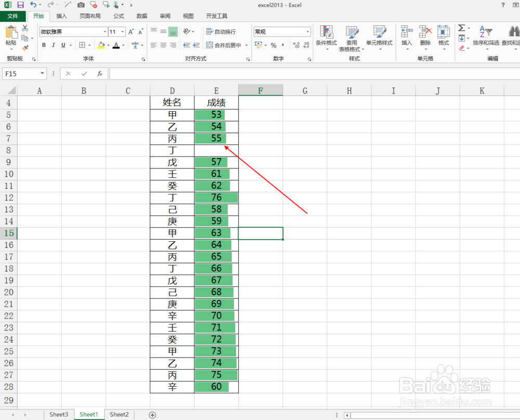Toggle Italic formatting
520x420 pixels.
coord(54,45)
